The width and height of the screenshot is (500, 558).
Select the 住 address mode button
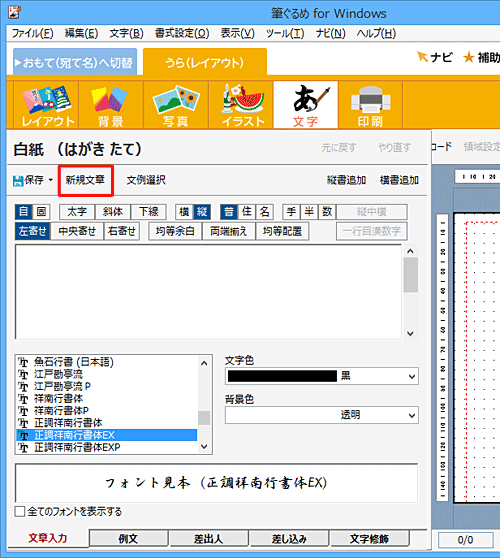(247, 212)
